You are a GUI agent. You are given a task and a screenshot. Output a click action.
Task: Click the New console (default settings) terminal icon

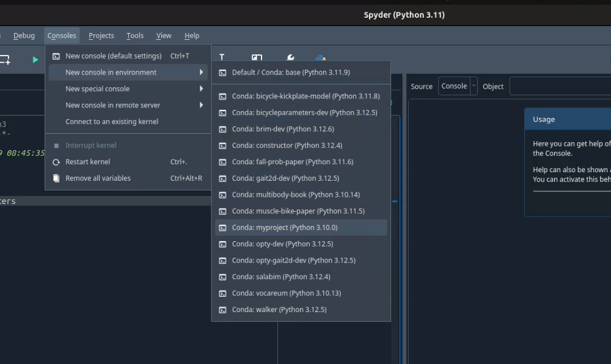[x=56, y=56]
